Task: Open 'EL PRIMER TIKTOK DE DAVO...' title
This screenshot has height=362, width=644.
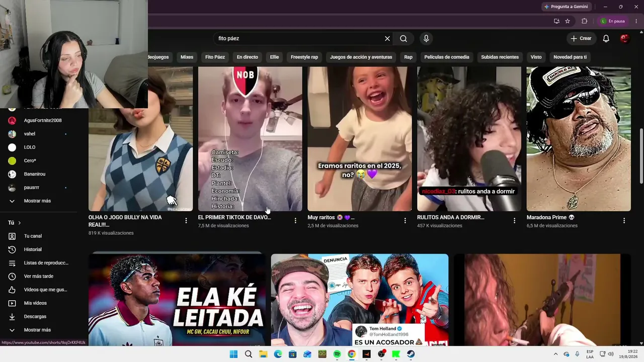Action: [x=234, y=218]
